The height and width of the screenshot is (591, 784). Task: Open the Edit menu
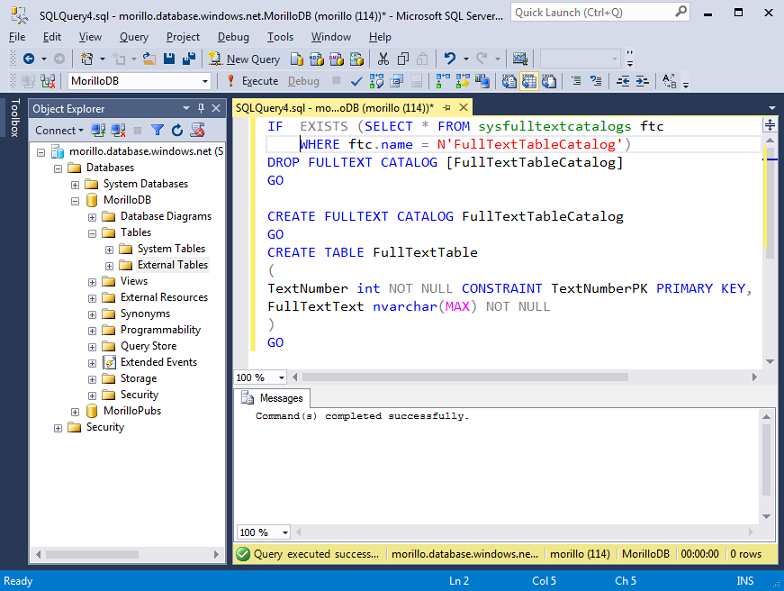click(x=52, y=37)
